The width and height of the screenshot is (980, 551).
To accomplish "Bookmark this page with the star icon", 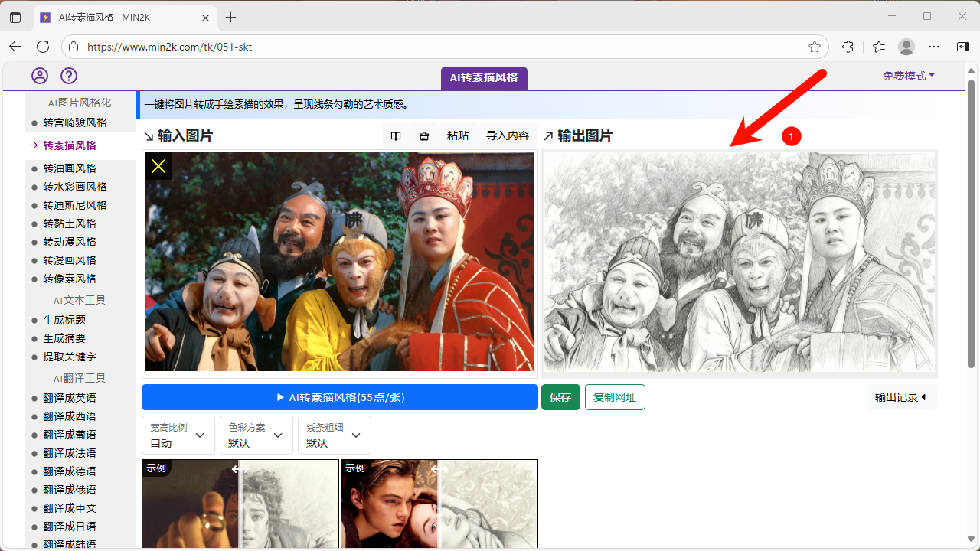I will tap(815, 47).
